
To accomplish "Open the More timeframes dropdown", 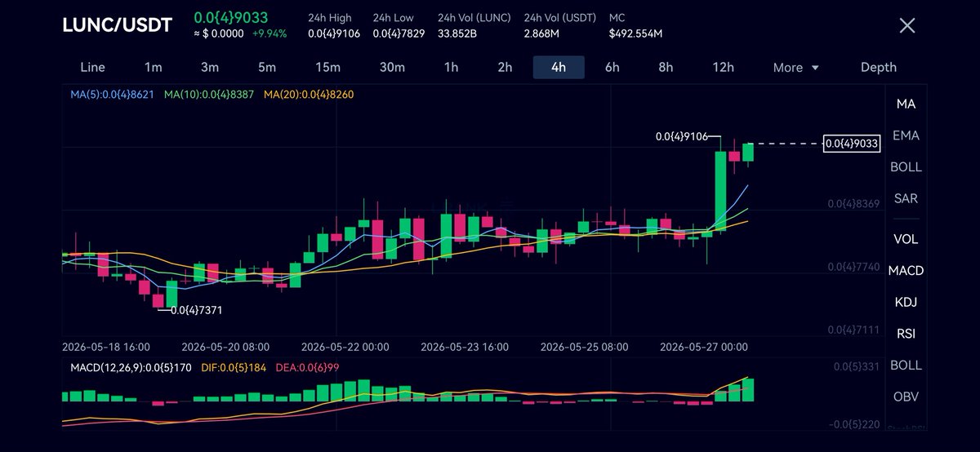I will tap(795, 68).
